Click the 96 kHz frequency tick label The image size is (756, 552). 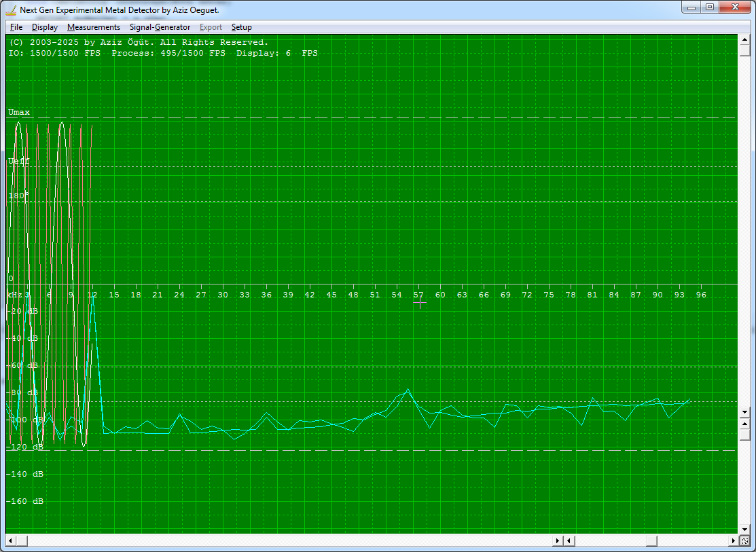click(701, 295)
